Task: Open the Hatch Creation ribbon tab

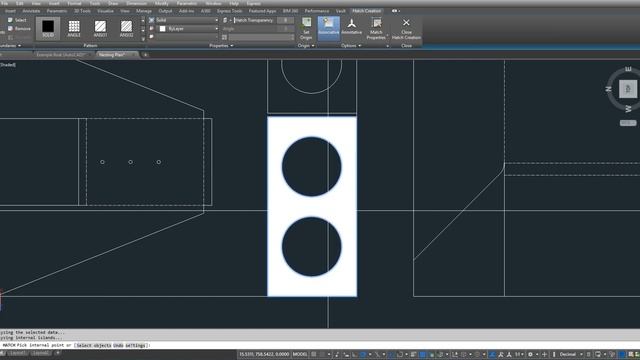Action: [367, 11]
